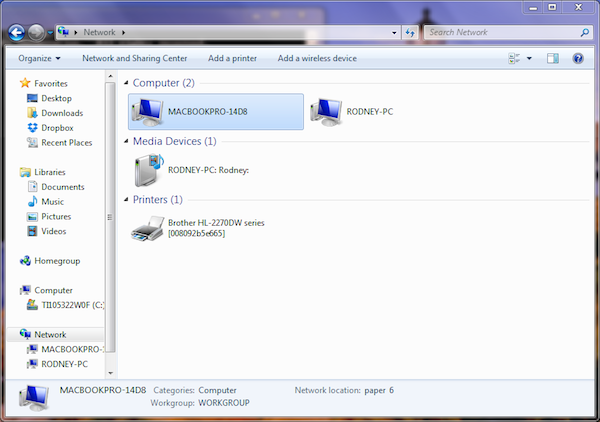Open recent pages dropdown beside Forward arrow
This screenshot has height=422, width=600.
coord(50,33)
